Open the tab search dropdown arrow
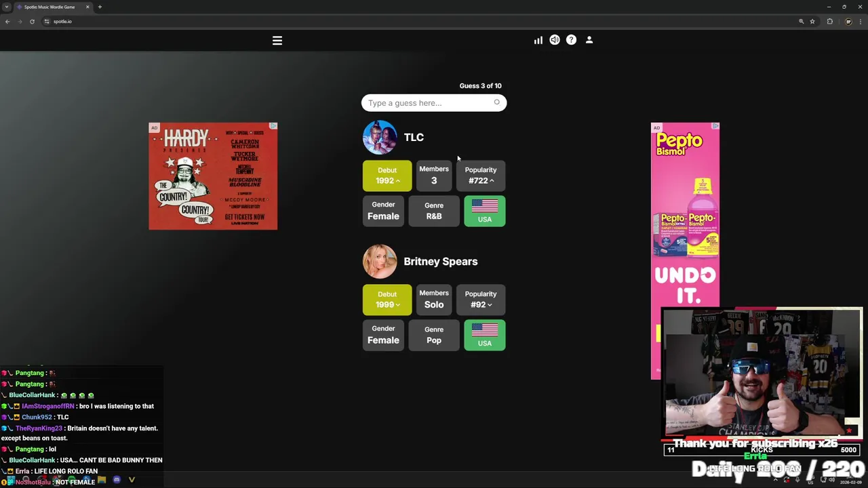 (5, 7)
